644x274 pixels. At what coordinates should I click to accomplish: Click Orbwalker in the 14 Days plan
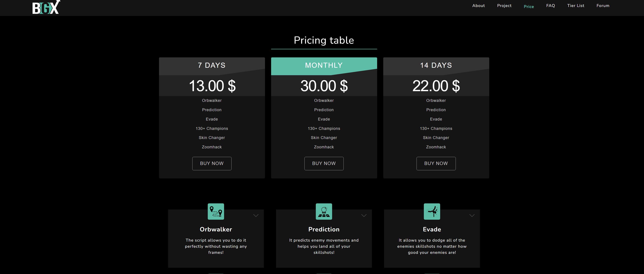[x=436, y=100]
